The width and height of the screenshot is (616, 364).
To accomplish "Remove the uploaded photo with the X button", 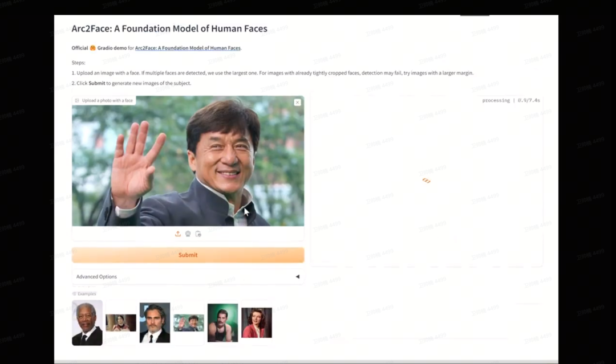I will (297, 103).
